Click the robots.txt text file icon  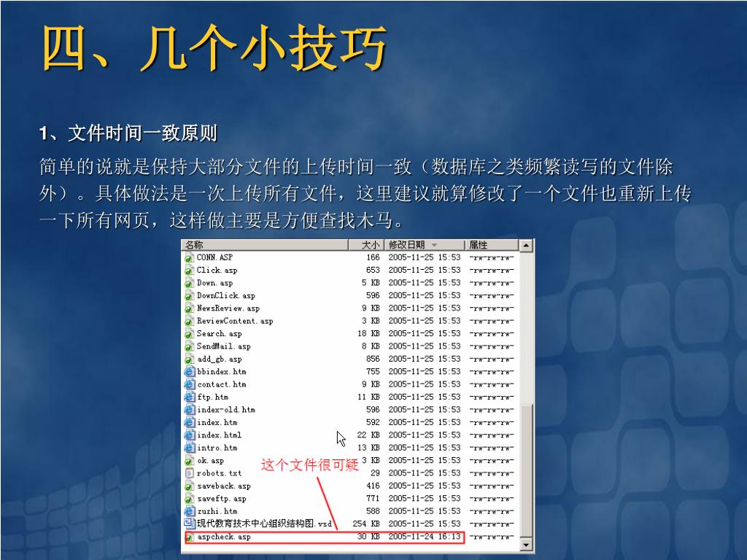[189, 473]
